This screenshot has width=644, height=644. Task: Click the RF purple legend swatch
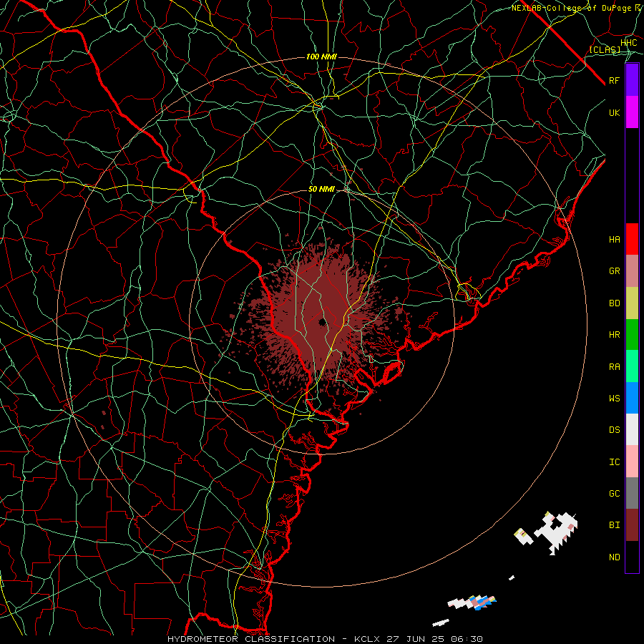coord(632,80)
